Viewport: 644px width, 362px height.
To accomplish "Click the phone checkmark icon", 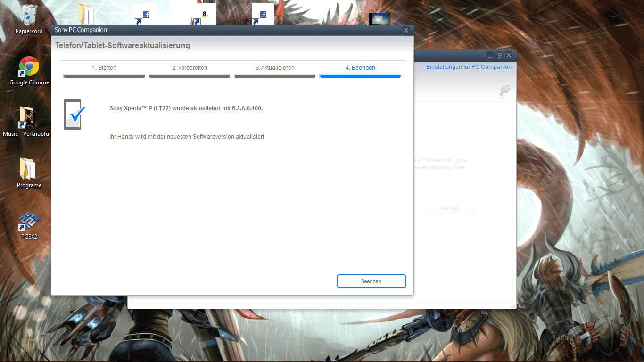I will (74, 114).
